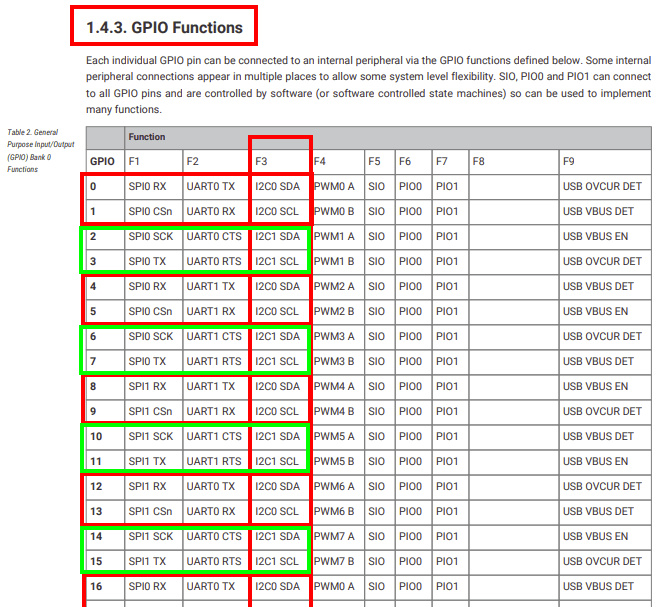Select 'UART1 RX' in GPIO 5 row
The width and height of the screenshot is (660, 607).
click(x=211, y=311)
